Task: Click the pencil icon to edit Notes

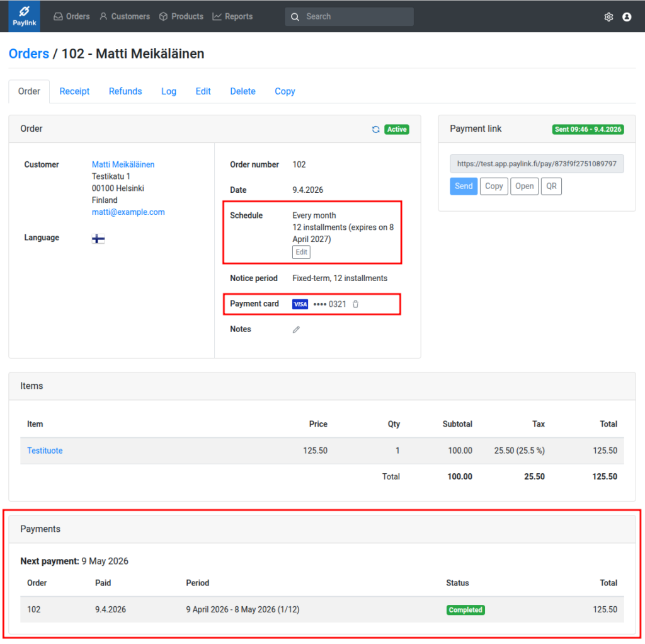Action: click(296, 330)
